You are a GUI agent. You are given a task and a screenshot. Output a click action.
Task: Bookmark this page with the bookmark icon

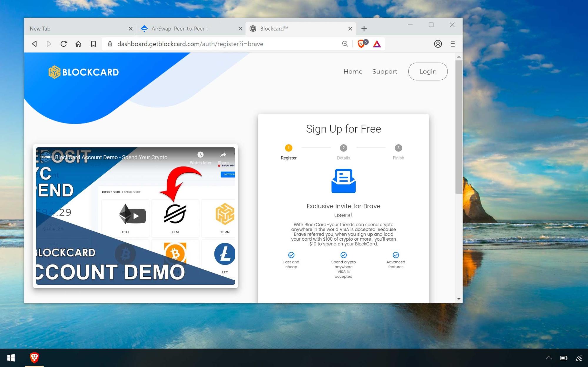pos(93,44)
